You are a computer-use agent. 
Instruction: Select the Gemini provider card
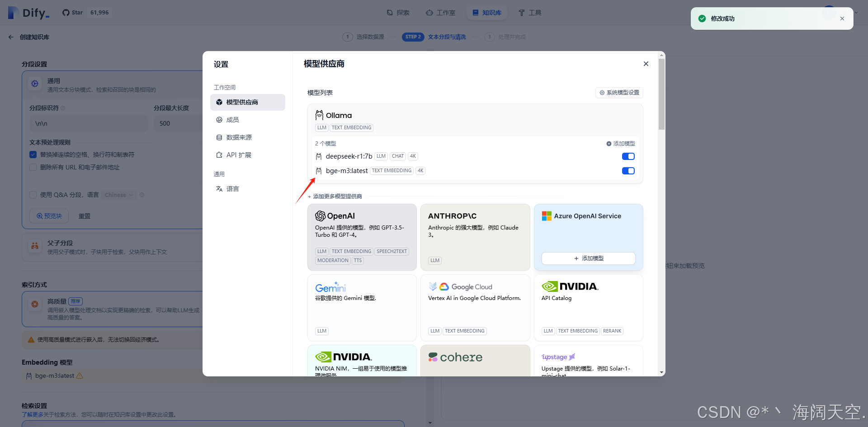[x=362, y=308]
